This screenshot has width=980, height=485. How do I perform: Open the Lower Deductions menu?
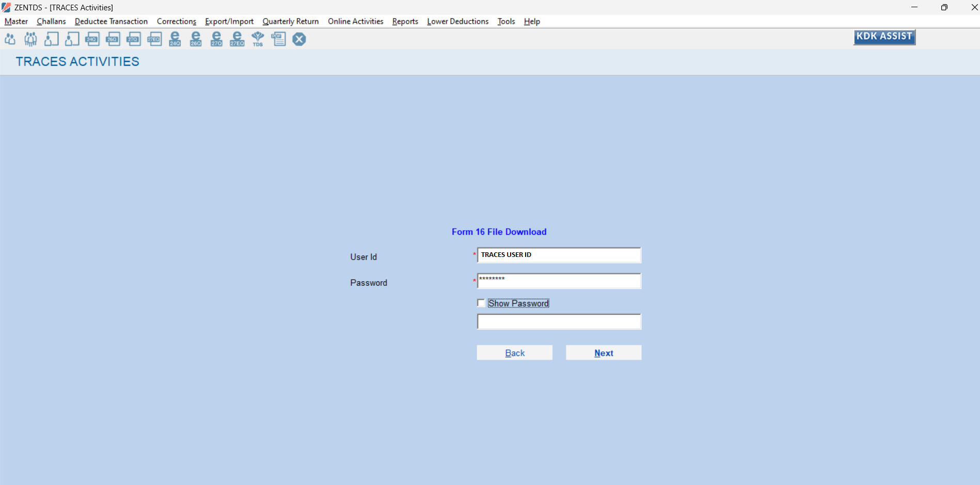(458, 21)
